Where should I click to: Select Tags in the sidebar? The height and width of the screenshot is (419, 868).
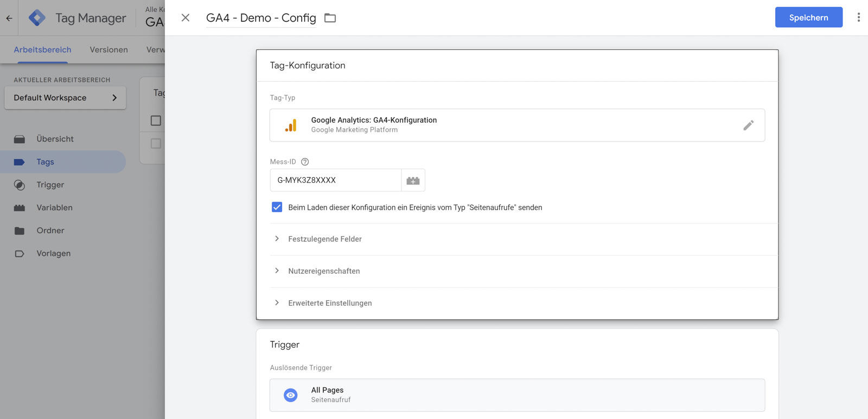(63, 162)
